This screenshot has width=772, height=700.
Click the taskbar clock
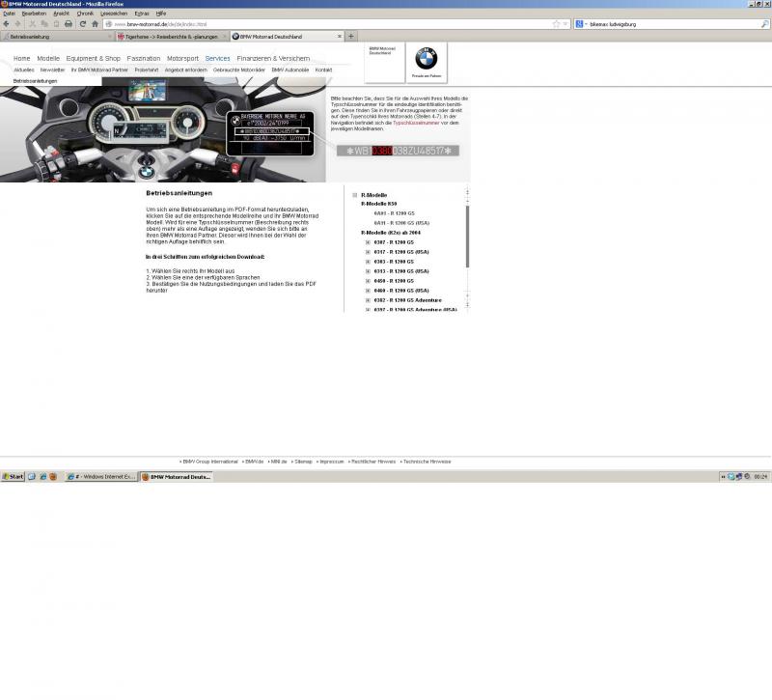[760, 476]
